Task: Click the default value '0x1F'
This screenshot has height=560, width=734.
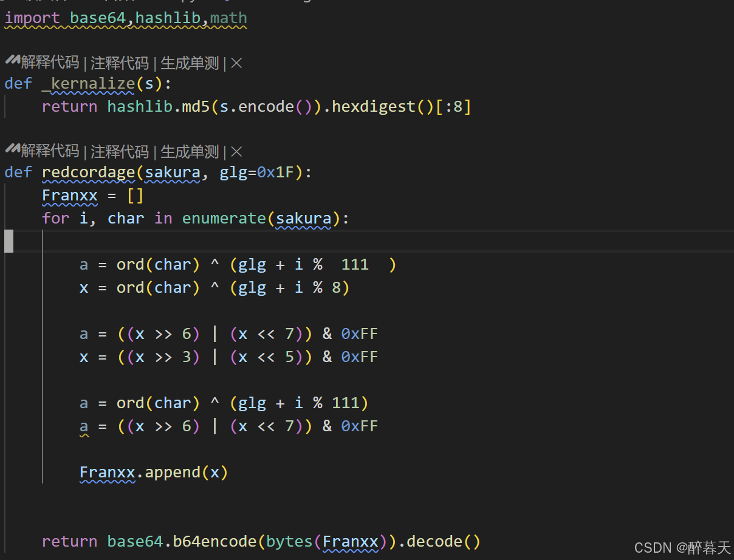Action: pyautogui.click(x=275, y=172)
